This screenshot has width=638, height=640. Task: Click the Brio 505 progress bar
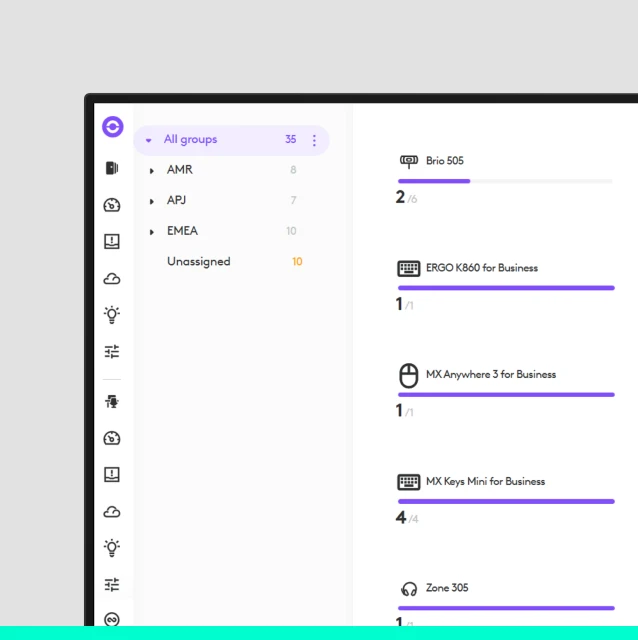505,181
